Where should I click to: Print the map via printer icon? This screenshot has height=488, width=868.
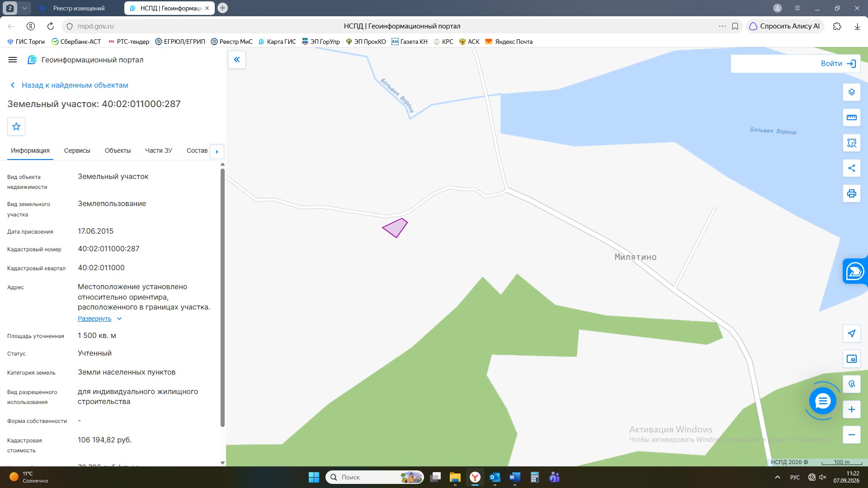pos(852,193)
